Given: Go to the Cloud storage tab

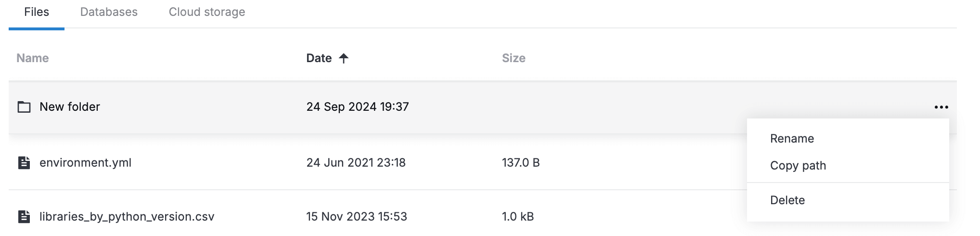Looking at the screenshot, I should [206, 12].
